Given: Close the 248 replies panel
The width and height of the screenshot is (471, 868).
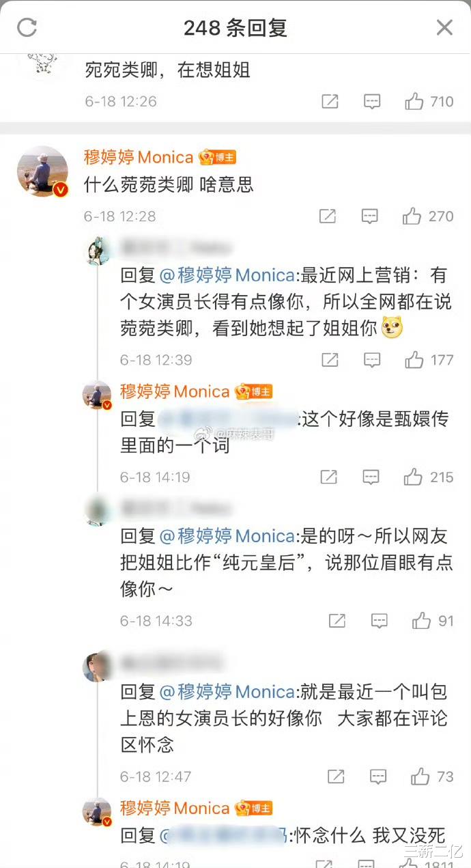Looking at the screenshot, I should pyautogui.click(x=444, y=27).
